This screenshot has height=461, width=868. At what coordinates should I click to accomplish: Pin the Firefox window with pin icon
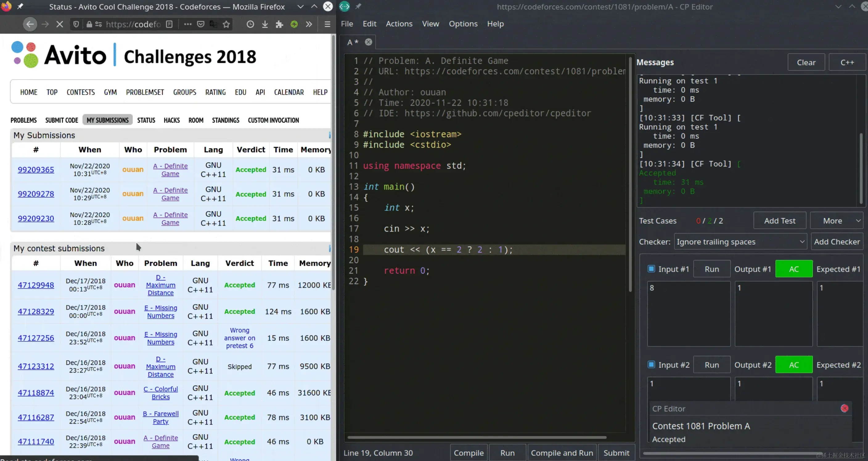(20, 6)
